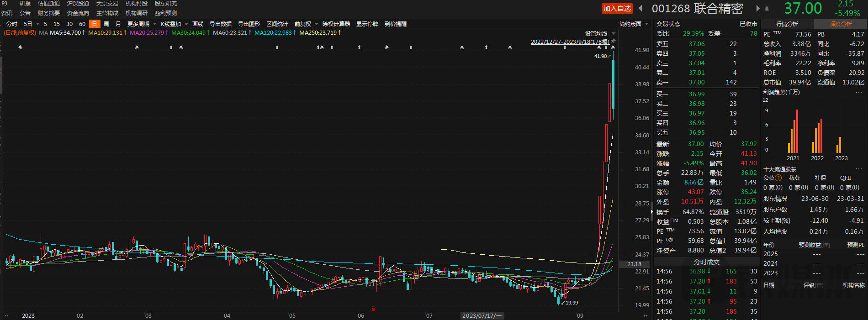
Task: Click the price alert bell icon
Action: 767,9
